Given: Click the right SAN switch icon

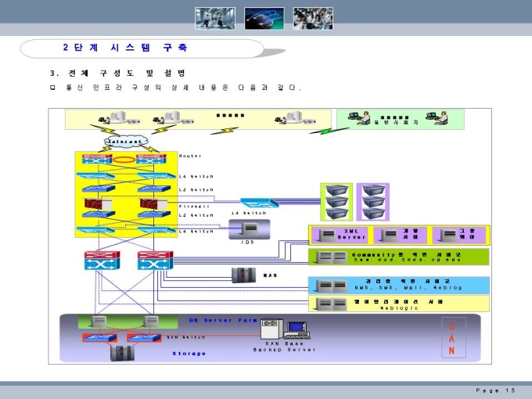Looking at the screenshot, I should click(144, 338).
